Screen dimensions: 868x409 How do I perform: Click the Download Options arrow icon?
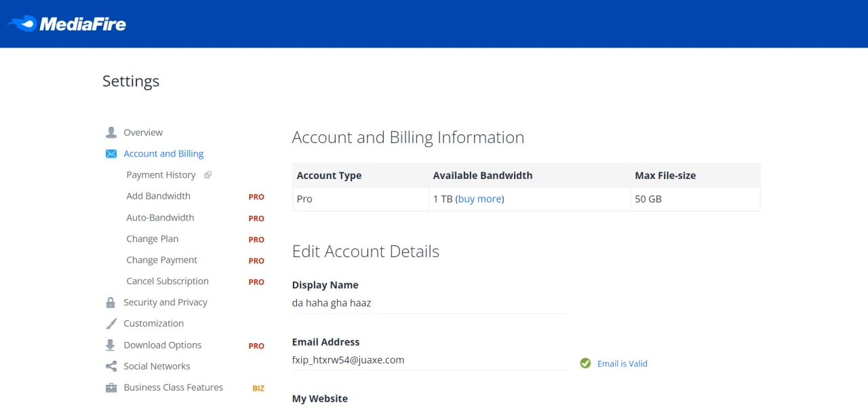(111, 345)
